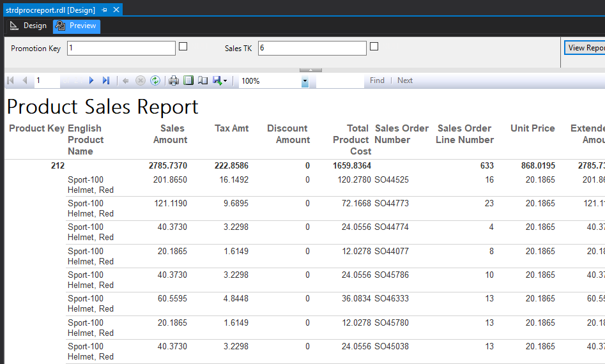The height and width of the screenshot is (364, 605).
Task: Go to first report page
Action: click(x=11, y=80)
